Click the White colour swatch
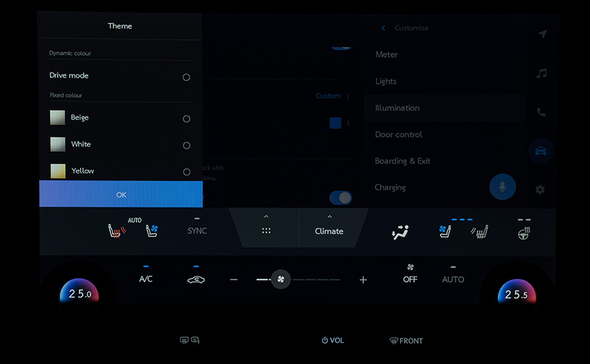The height and width of the screenshot is (364, 590). (x=58, y=144)
